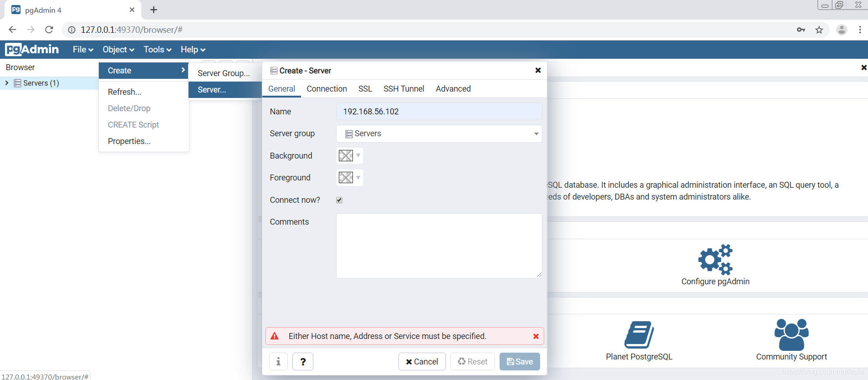Select Server Group... submenu item

[225, 73]
